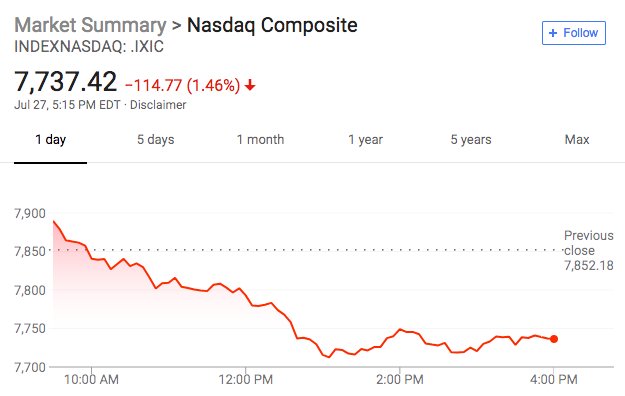Switch to the 5 days tab

[x=156, y=140]
